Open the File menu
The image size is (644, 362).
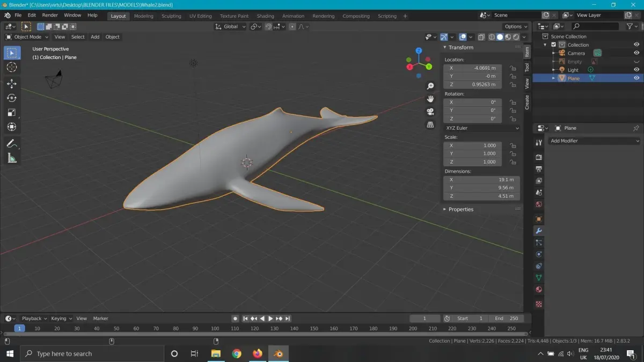click(x=18, y=16)
